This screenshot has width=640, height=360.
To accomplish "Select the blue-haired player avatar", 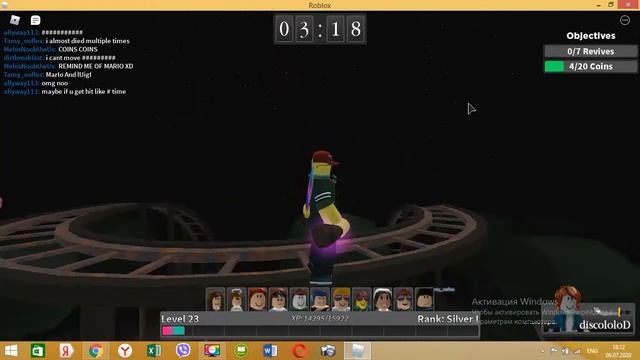I will tap(320, 299).
